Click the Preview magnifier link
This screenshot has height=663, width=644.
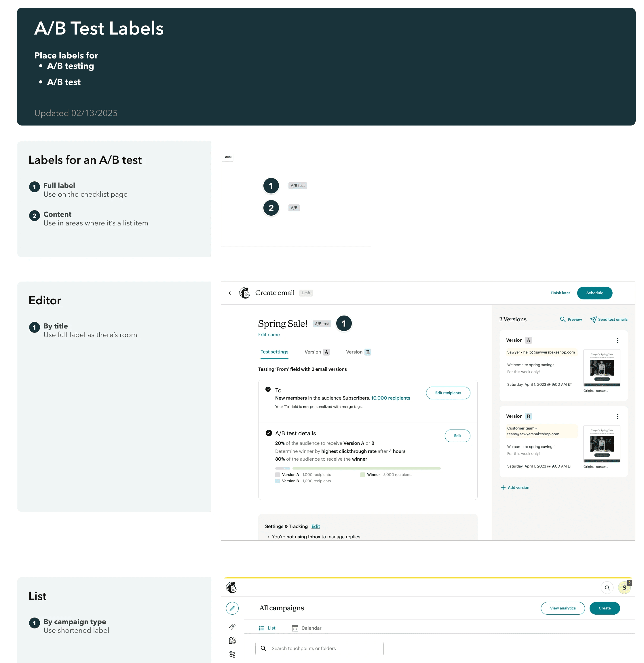[x=571, y=319]
